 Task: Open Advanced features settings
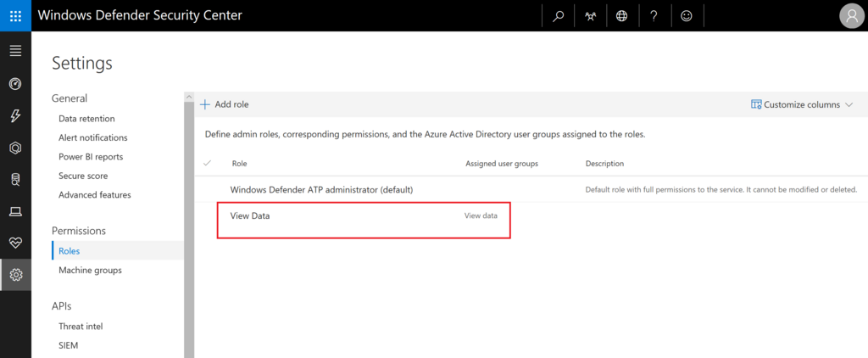click(95, 195)
